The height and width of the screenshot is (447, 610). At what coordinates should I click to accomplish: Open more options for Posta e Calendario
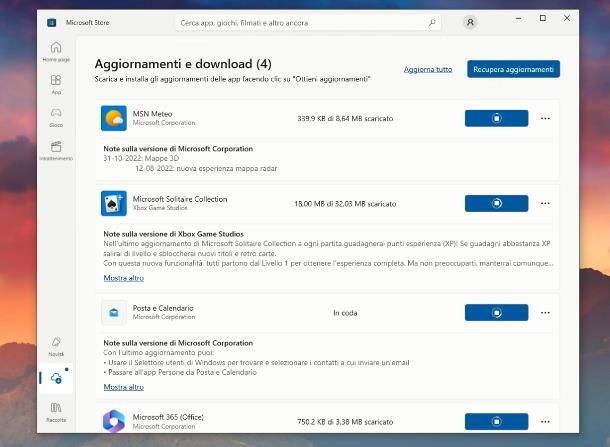click(x=545, y=312)
